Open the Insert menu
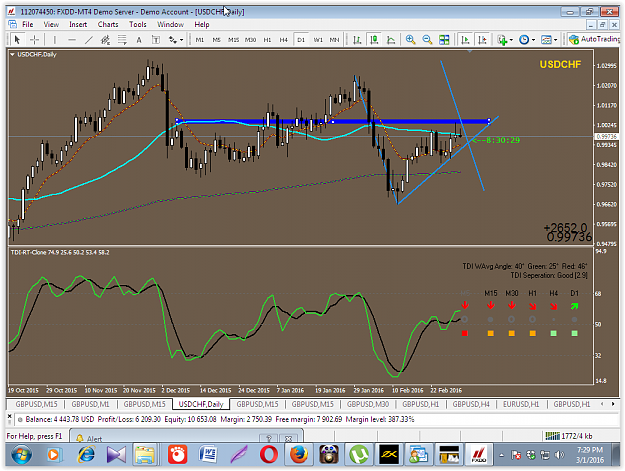625x471 pixels. point(78,24)
